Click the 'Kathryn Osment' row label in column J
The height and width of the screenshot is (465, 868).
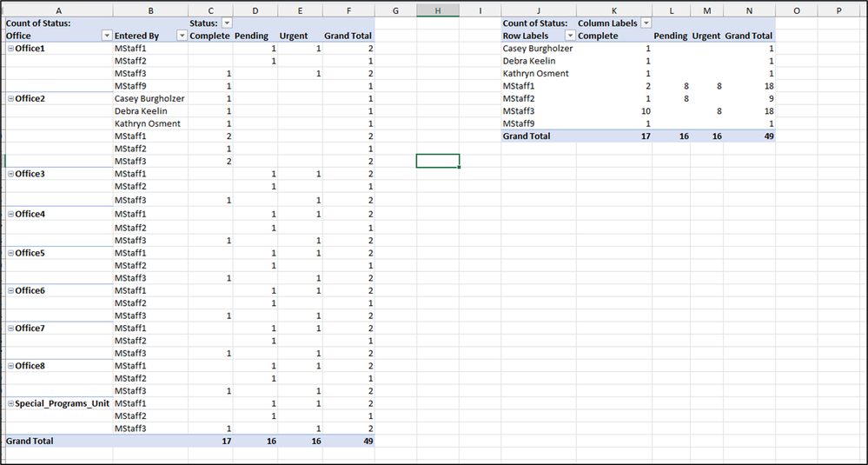pyautogui.click(x=539, y=74)
